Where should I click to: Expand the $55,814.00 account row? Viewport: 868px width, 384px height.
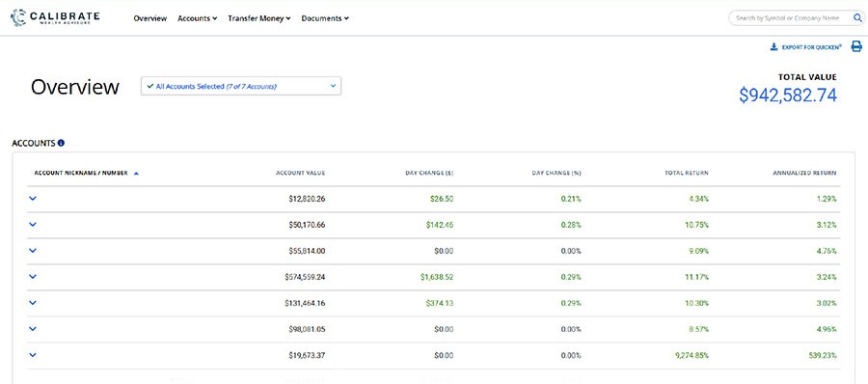tap(32, 250)
